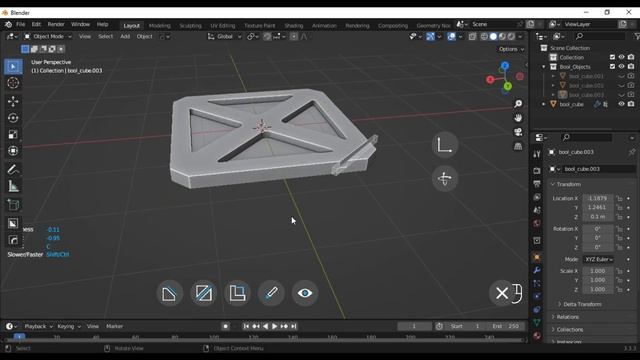Screen dimensions: 640x360
Task: Open the Modifiers wrench tab
Action: (x=537, y=271)
